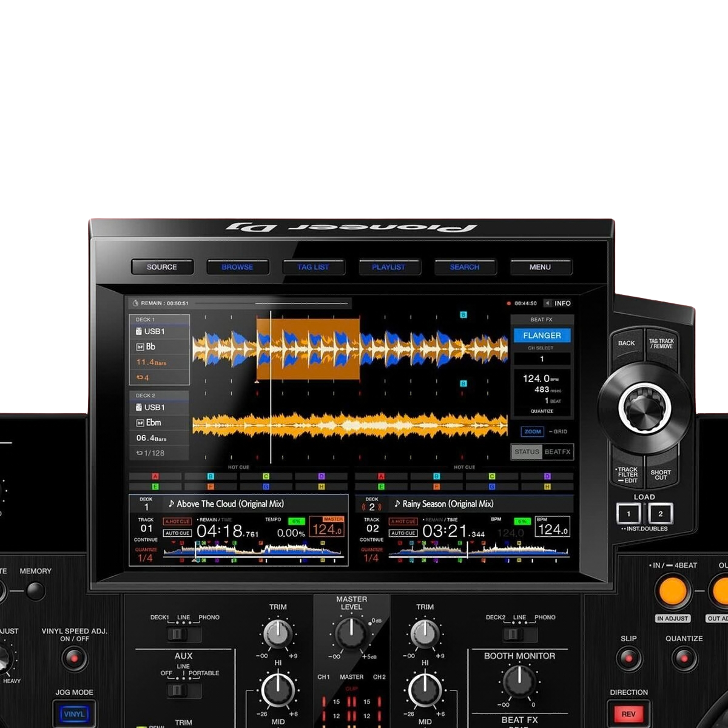Open the BROWSE screen
This screenshot has height=728, width=728.
pyautogui.click(x=237, y=267)
